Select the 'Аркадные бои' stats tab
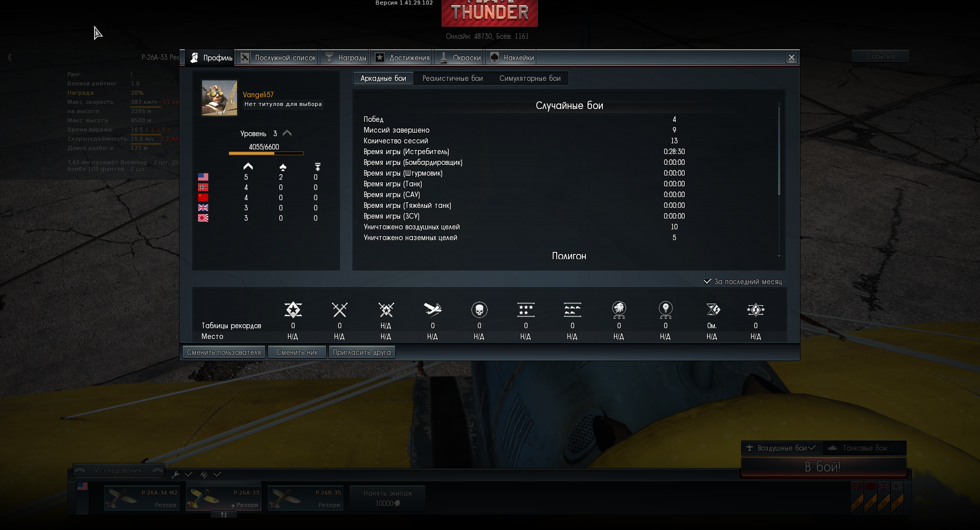Screen dimensions: 980x530 [x=383, y=78]
